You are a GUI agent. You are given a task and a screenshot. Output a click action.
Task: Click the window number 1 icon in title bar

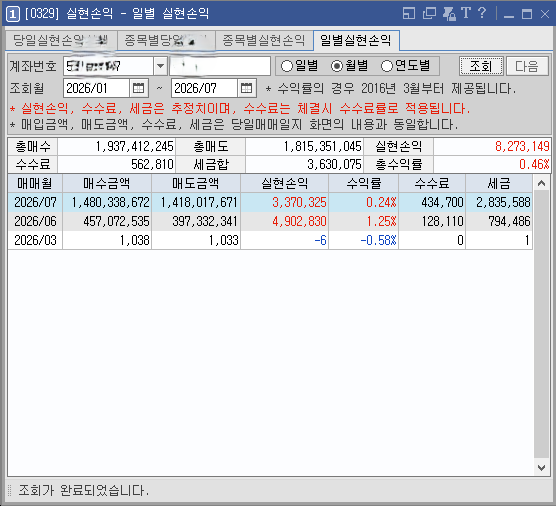pos(13,14)
